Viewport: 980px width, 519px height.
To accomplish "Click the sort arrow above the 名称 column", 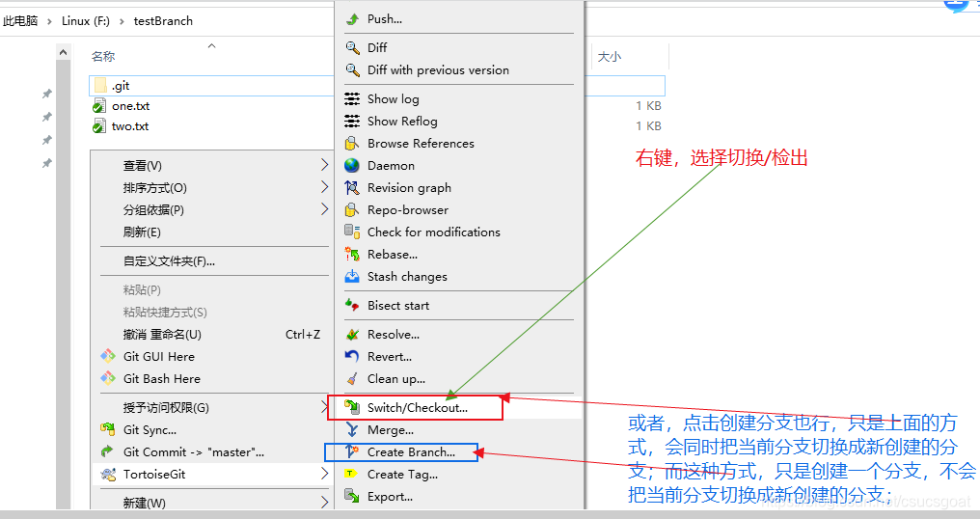I will 212,45.
